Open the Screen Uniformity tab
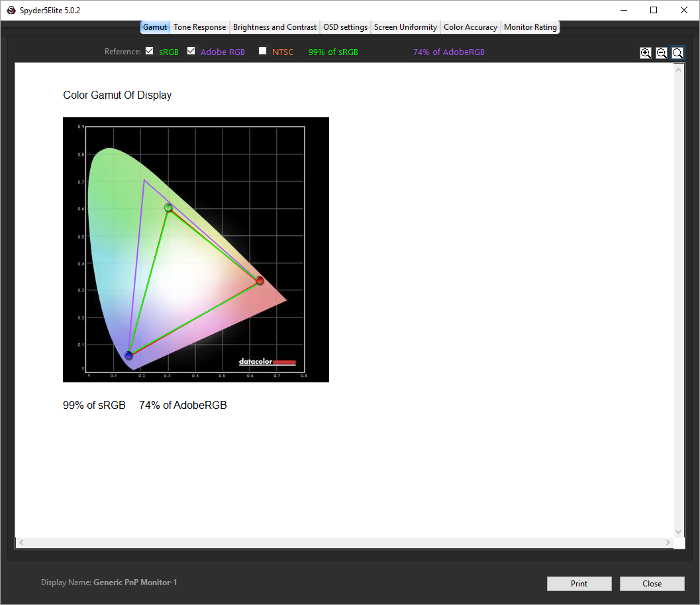 click(405, 27)
